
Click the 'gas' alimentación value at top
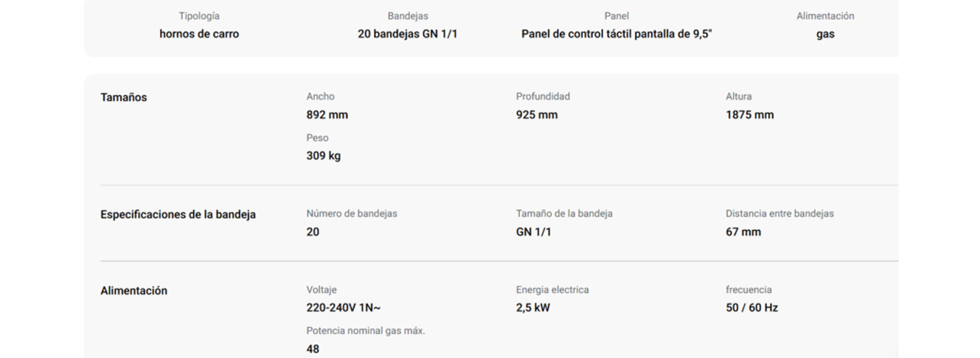click(x=825, y=34)
